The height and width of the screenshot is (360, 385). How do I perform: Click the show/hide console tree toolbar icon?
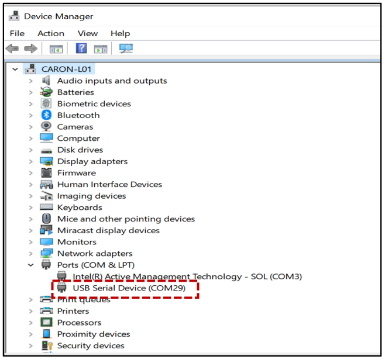coord(56,49)
